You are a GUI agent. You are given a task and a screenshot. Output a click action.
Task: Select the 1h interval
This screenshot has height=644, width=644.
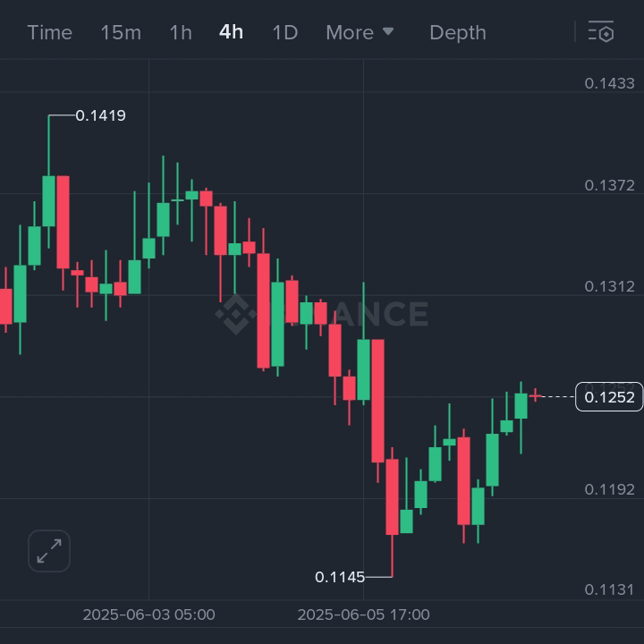(181, 32)
